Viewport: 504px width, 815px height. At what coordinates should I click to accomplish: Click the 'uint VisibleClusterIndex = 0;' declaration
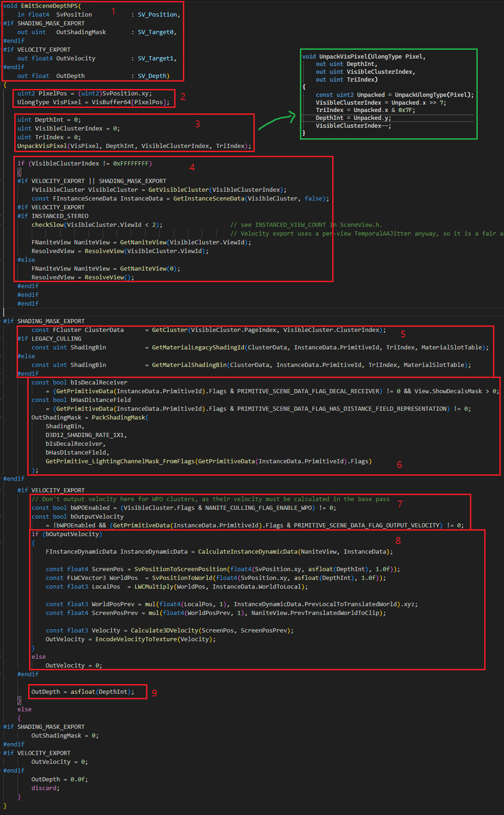pos(69,129)
